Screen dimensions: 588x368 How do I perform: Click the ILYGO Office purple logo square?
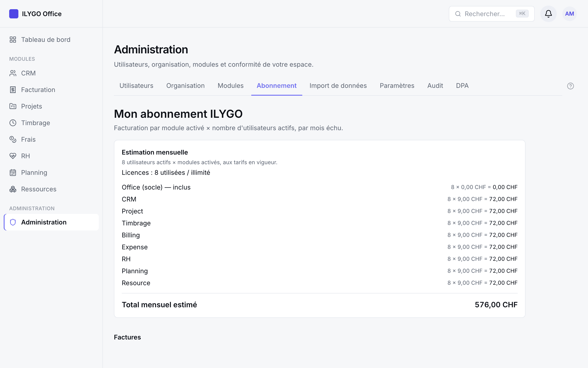pos(14,14)
